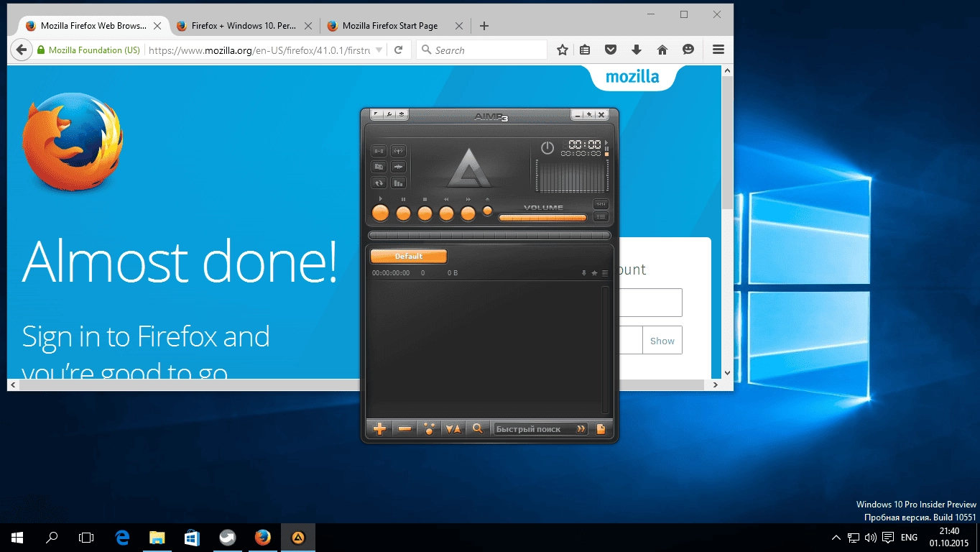Start playback with AIMP's Play button

(x=380, y=213)
